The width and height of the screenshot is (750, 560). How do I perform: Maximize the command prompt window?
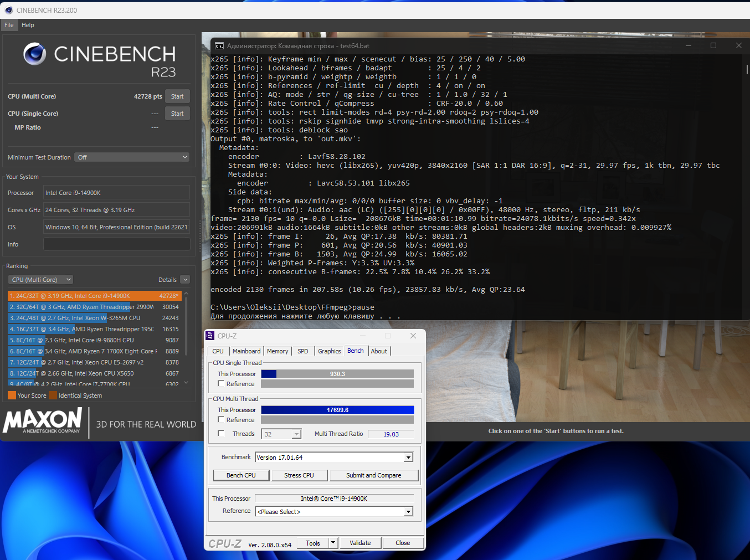713,45
